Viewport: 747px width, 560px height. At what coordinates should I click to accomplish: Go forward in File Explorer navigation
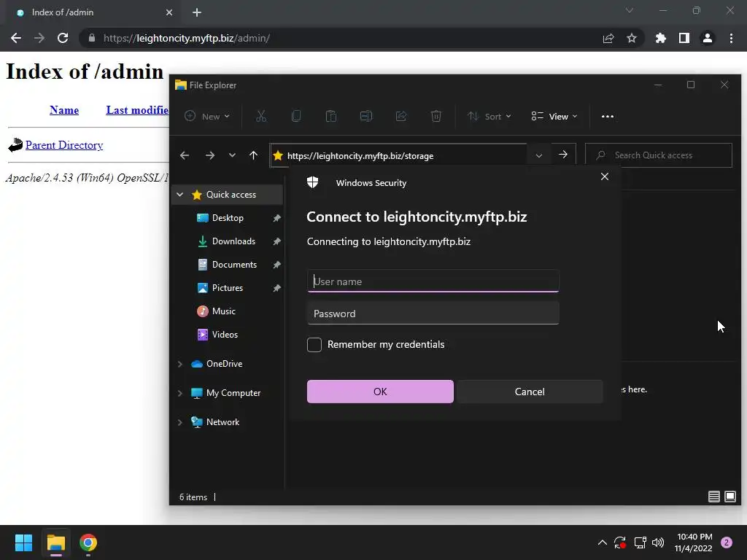(x=209, y=155)
